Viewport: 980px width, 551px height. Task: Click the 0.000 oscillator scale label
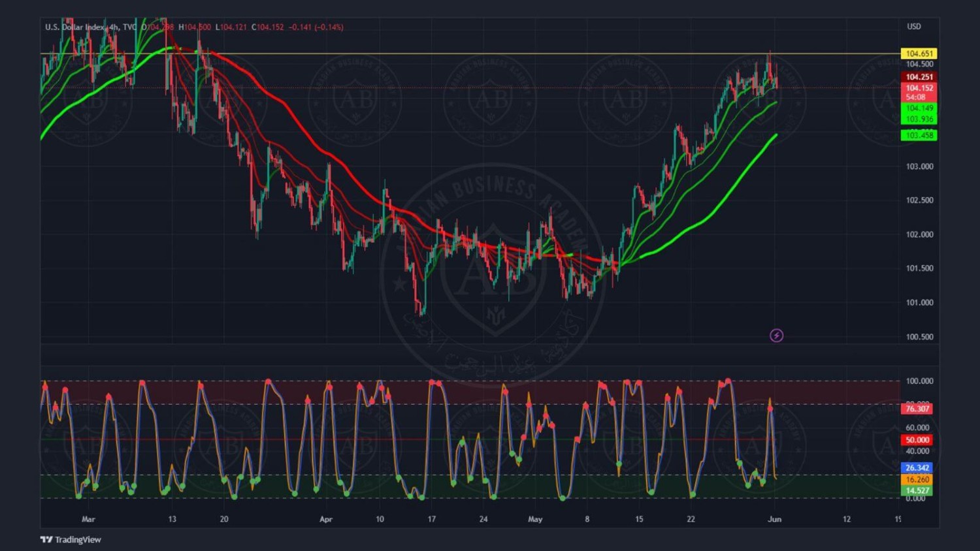(915, 498)
